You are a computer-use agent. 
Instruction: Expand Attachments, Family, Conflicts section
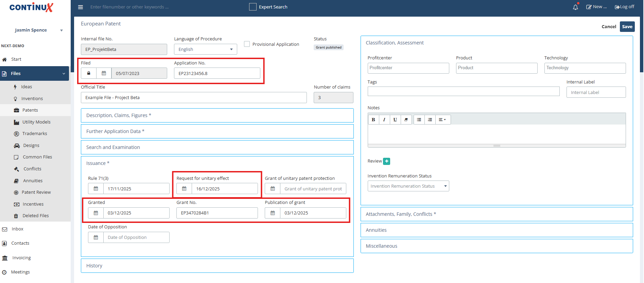[497, 214]
